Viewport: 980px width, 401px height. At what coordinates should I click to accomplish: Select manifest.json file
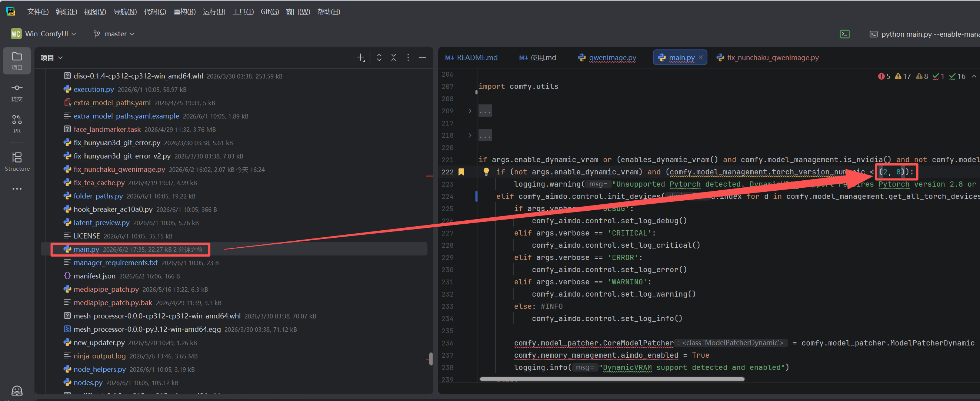94,276
